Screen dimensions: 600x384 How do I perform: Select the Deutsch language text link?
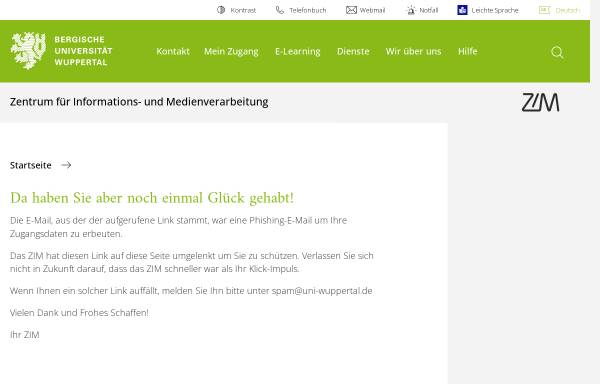567,10
